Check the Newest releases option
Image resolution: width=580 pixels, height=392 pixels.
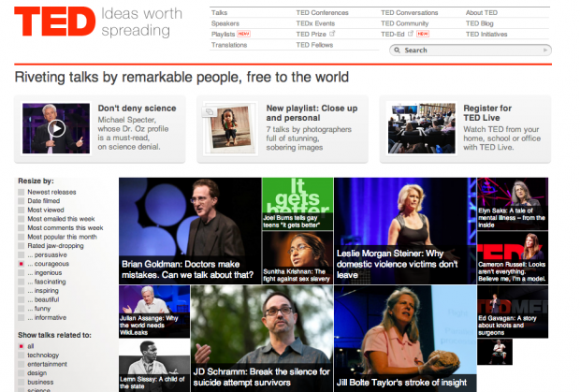click(22, 193)
